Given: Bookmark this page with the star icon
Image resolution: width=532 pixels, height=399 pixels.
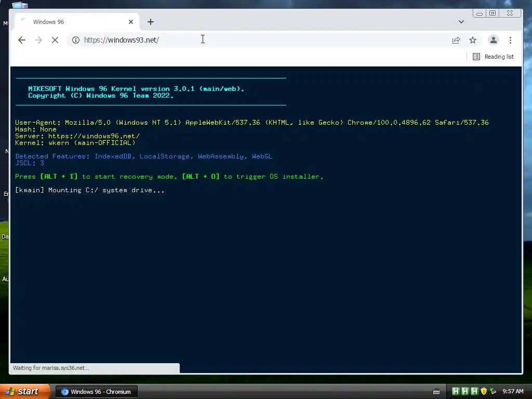Looking at the screenshot, I should 473,40.
